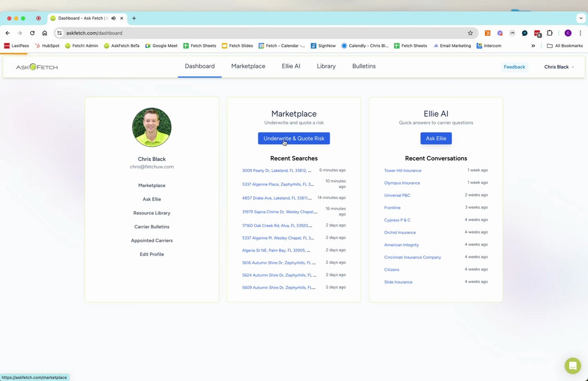The image size is (588, 381).
Task: Bookmark page with the star icon
Action: coord(470,33)
